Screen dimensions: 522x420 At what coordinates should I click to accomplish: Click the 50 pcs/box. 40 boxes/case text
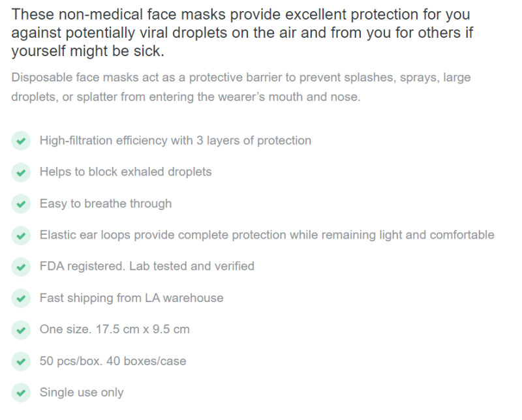click(113, 361)
